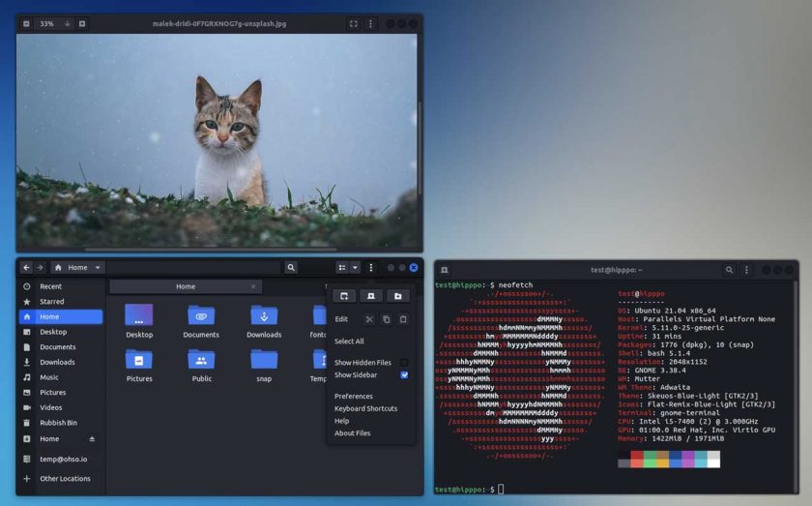Click the Files path bar area
The image size is (812, 506).
[192, 268]
